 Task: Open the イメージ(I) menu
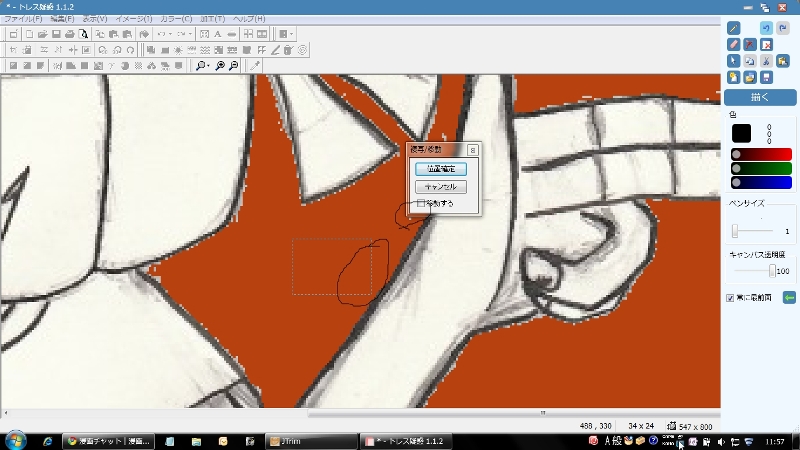point(134,19)
